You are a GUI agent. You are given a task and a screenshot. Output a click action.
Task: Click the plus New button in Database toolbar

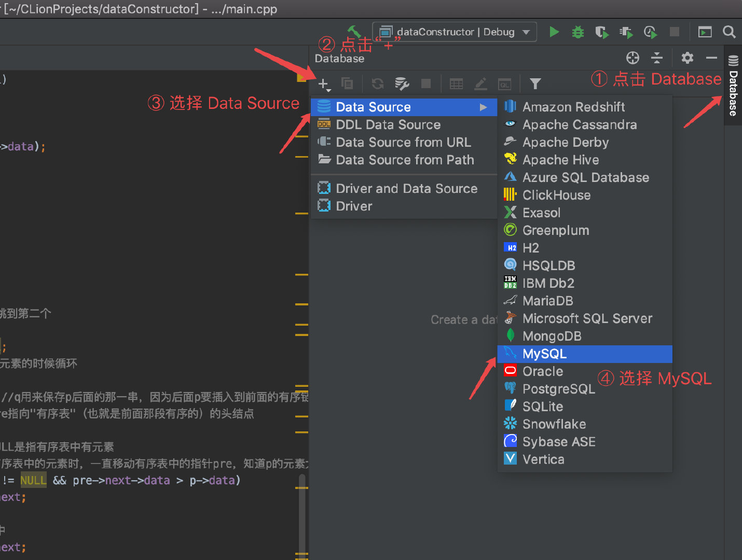[324, 84]
